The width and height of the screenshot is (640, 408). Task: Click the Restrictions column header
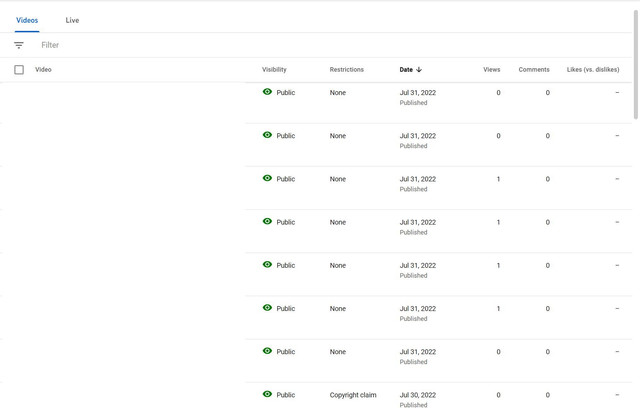click(347, 70)
